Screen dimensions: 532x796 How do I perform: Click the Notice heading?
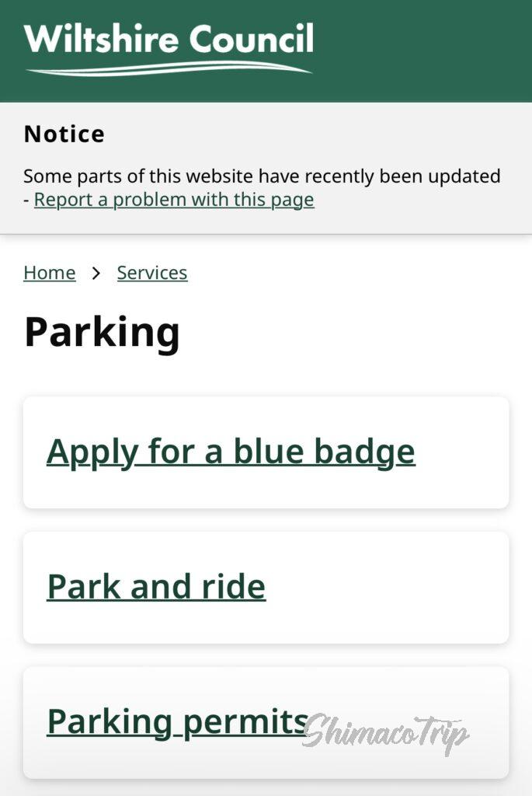point(64,134)
